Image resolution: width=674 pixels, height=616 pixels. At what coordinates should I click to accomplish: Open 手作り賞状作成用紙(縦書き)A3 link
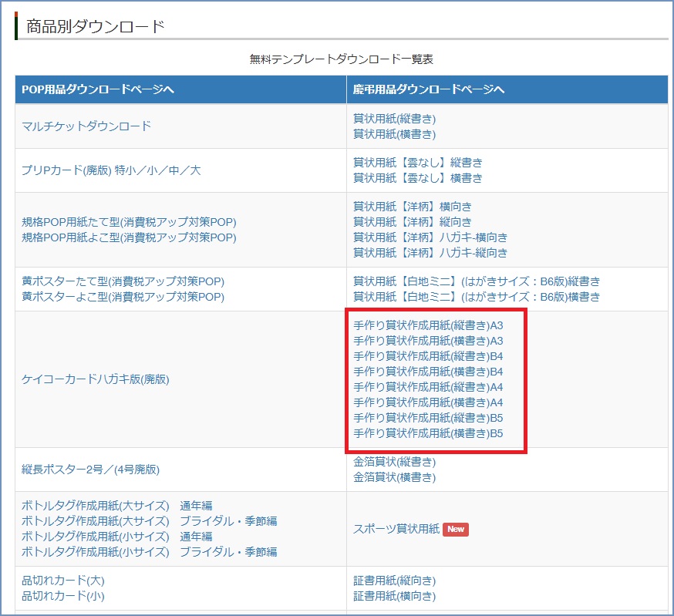[428, 325]
